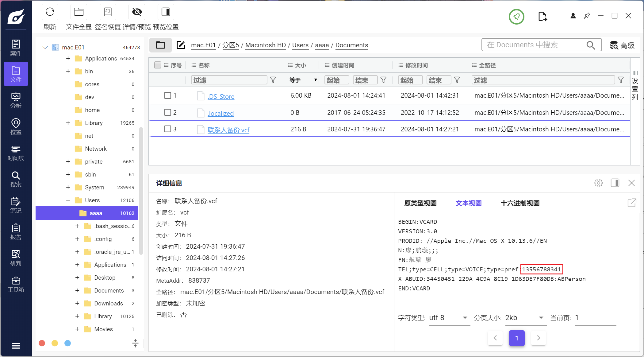This screenshot has width=644, height=357.
Task: Switch to 原类型视图 tab
Action: (420, 203)
